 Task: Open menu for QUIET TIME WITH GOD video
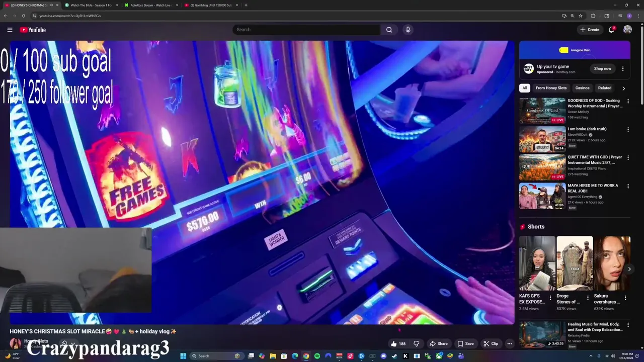click(x=628, y=158)
